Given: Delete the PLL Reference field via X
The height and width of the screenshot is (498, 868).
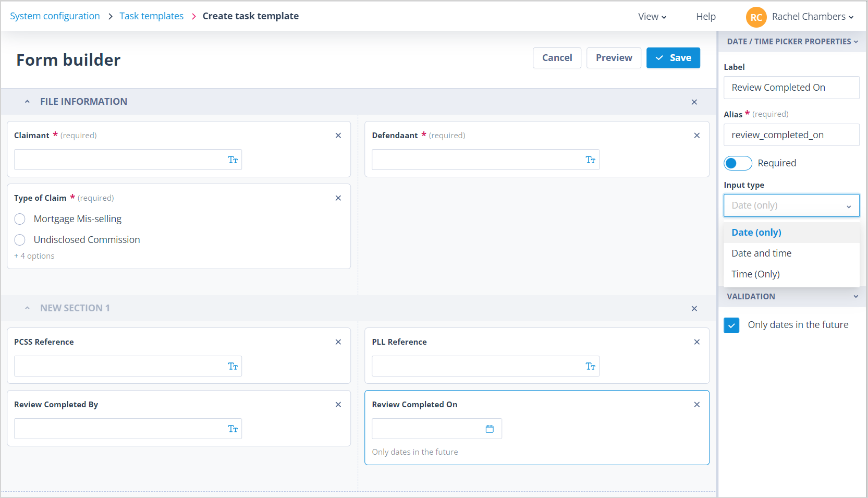Looking at the screenshot, I should coord(697,342).
